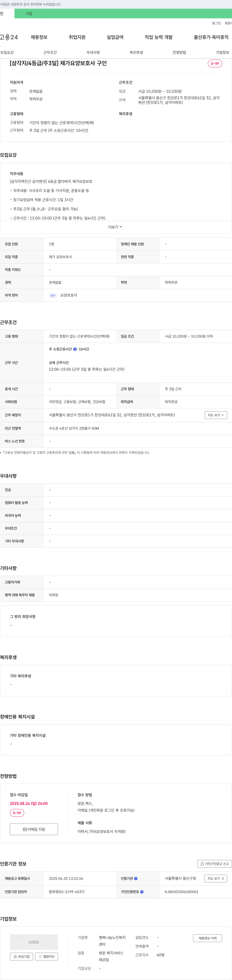Report with 거짓구인광고 신고 button
The image size is (232, 980).
tap(214, 864)
